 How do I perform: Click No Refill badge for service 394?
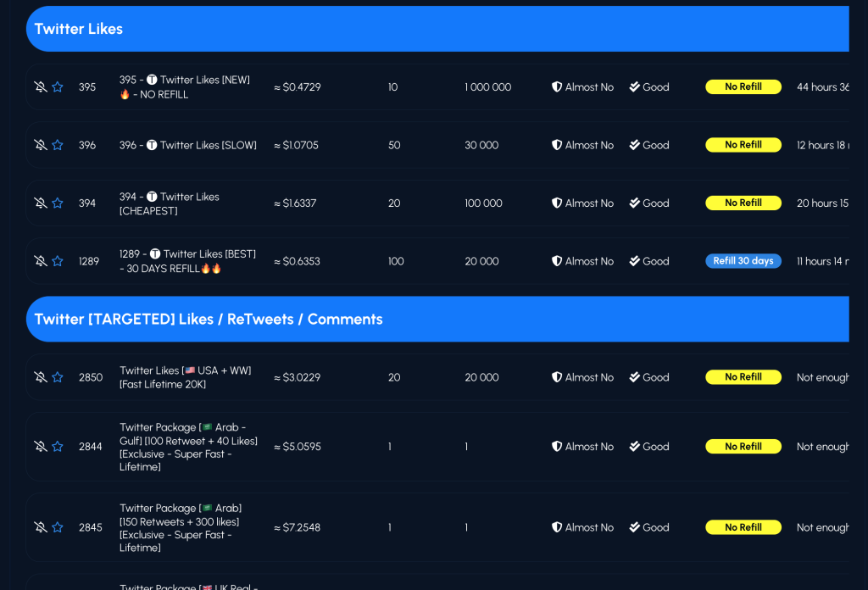click(743, 203)
